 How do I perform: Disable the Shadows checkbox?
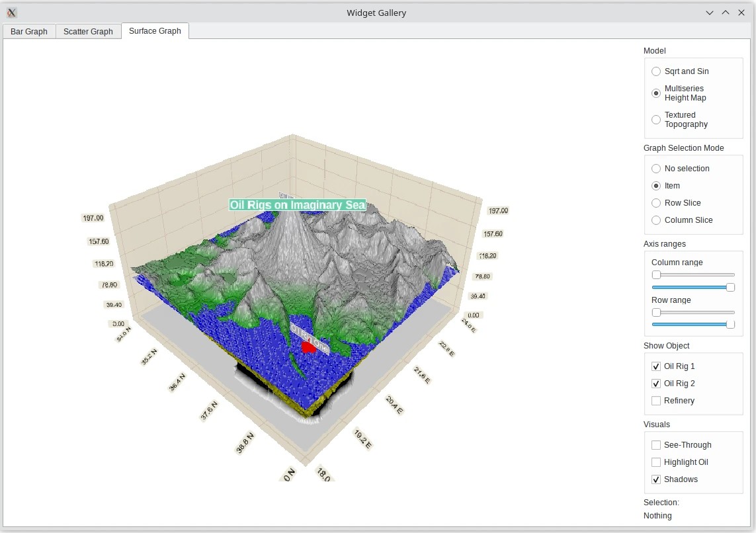tap(656, 479)
